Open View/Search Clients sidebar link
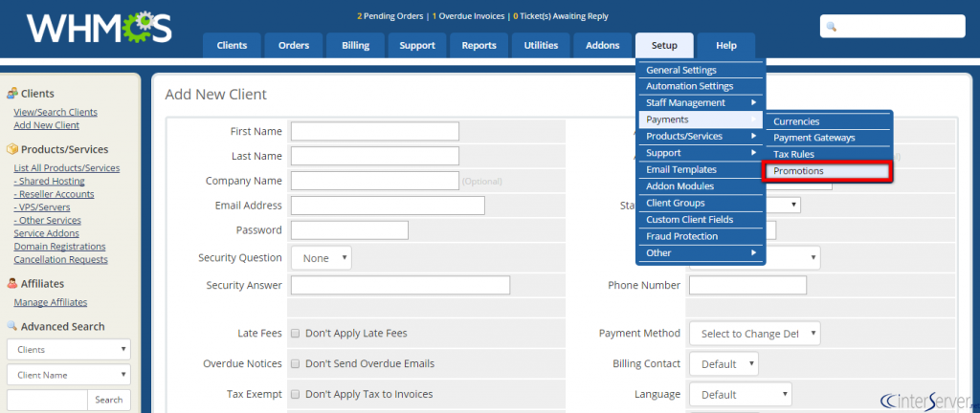Image resolution: width=980 pixels, height=413 pixels. (x=56, y=112)
